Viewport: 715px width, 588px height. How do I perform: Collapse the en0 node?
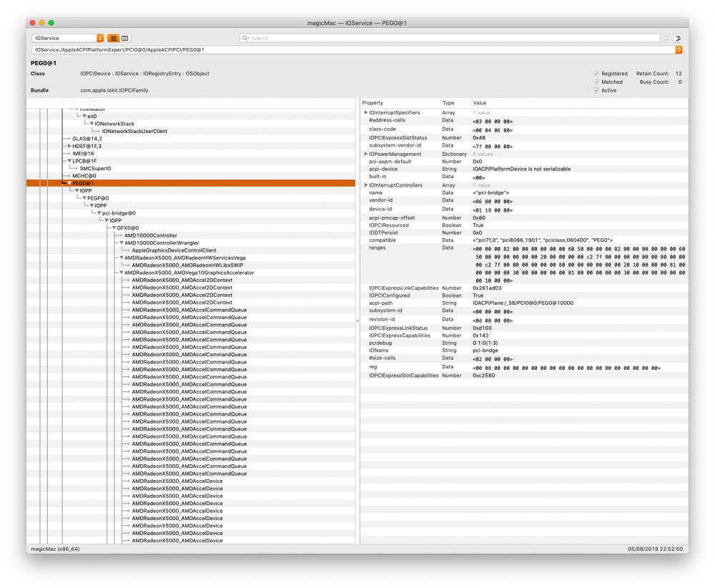(x=84, y=117)
